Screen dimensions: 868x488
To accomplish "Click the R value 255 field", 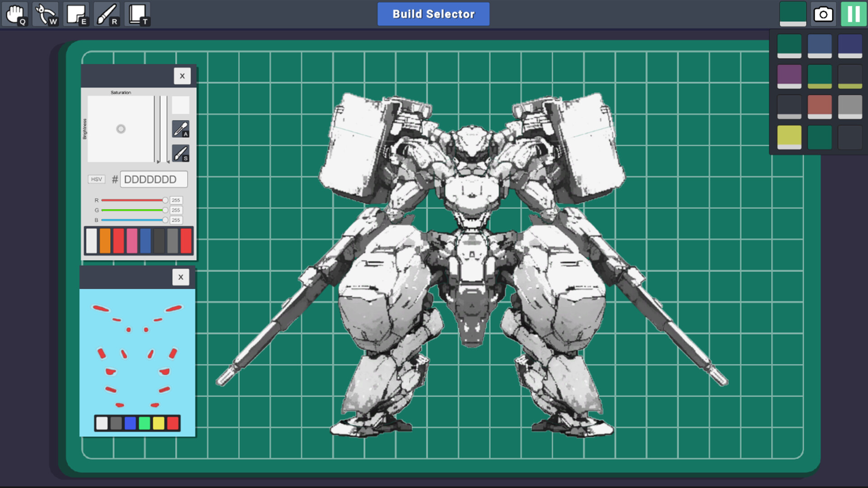I will (176, 200).
